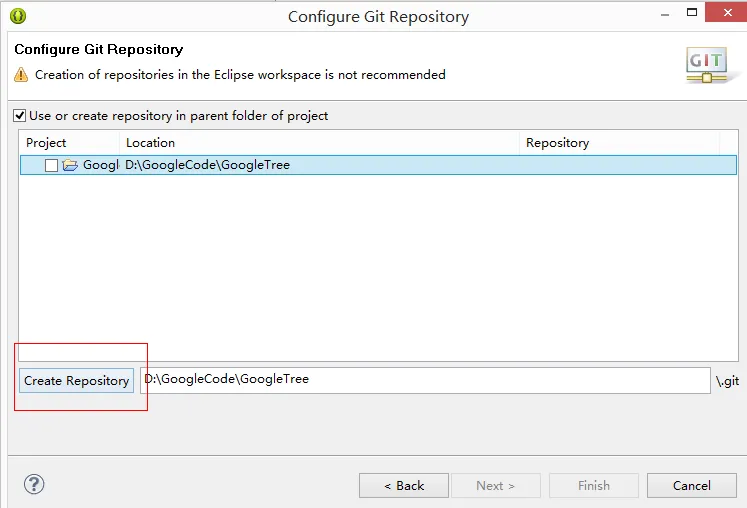Image resolution: width=747 pixels, height=508 pixels.
Task: Focus the repository path input field
Action: point(425,380)
